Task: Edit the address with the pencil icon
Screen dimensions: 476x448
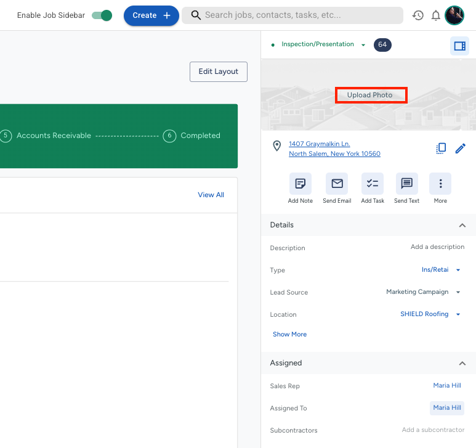Action: pyautogui.click(x=460, y=149)
